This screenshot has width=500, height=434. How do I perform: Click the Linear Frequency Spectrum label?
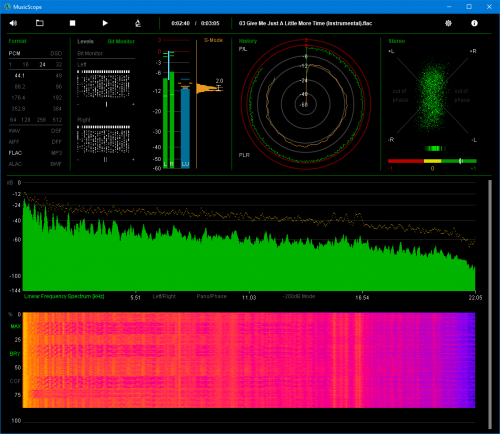point(64,296)
